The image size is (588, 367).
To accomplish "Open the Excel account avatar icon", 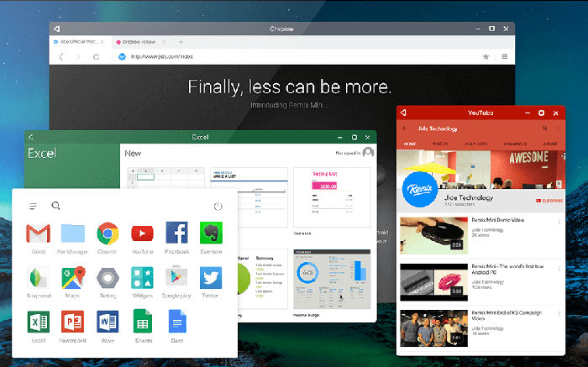I will [x=368, y=152].
